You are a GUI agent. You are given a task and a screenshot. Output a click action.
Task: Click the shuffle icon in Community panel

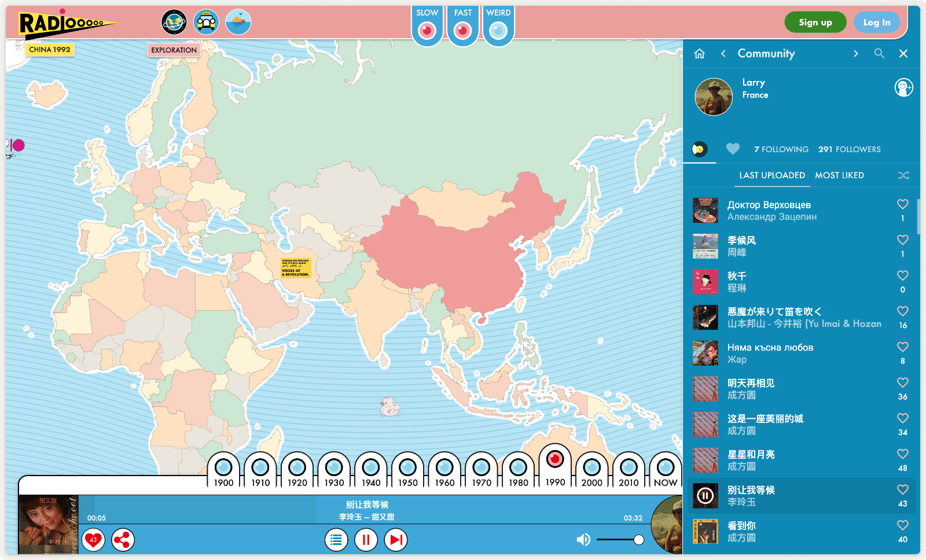(903, 175)
